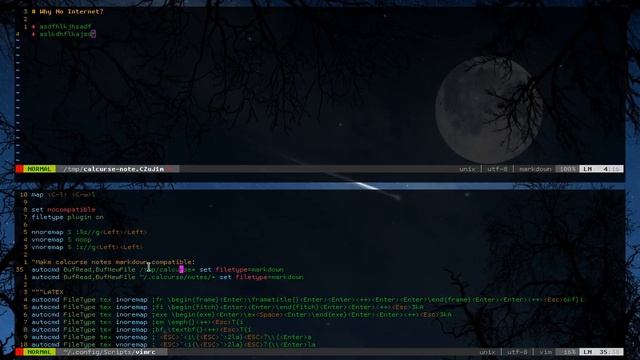Click the '~/.config/Scripts/vimrc' path in status bar
The height and width of the screenshot is (360, 640).
click(x=109, y=352)
